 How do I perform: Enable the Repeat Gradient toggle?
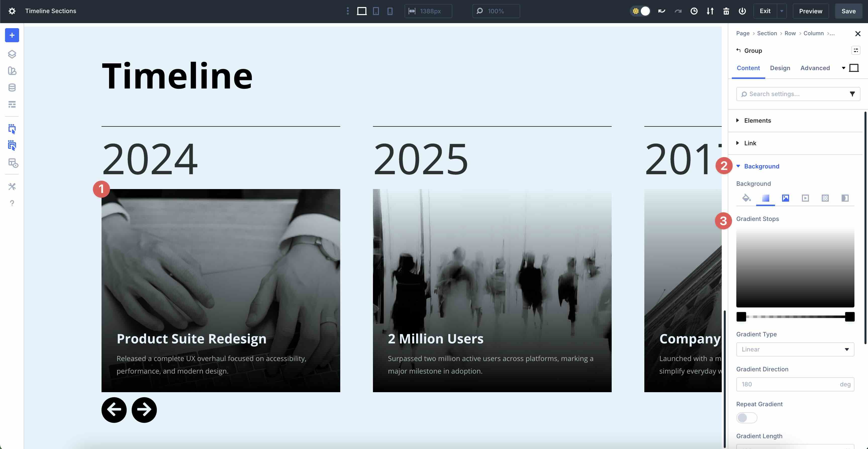pos(746,418)
